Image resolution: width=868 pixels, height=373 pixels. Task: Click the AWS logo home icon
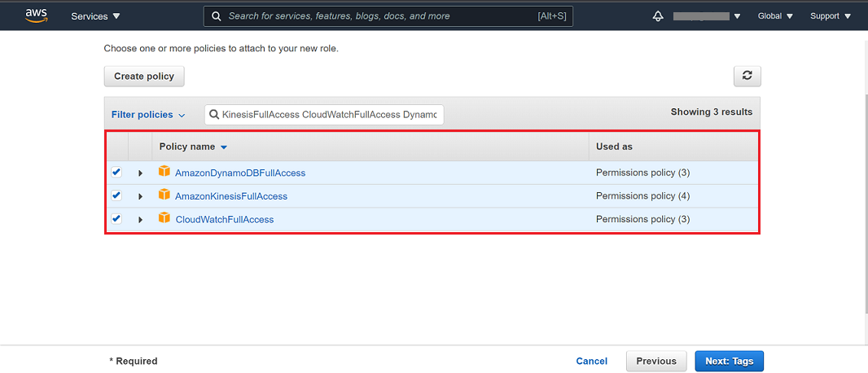pyautogui.click(x=37, y=16)
